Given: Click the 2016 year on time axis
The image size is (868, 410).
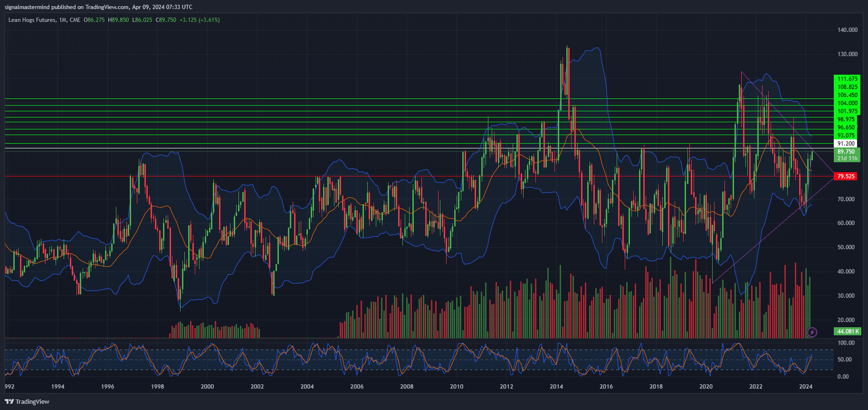Looking at the screenshot, I should point(607,387).
